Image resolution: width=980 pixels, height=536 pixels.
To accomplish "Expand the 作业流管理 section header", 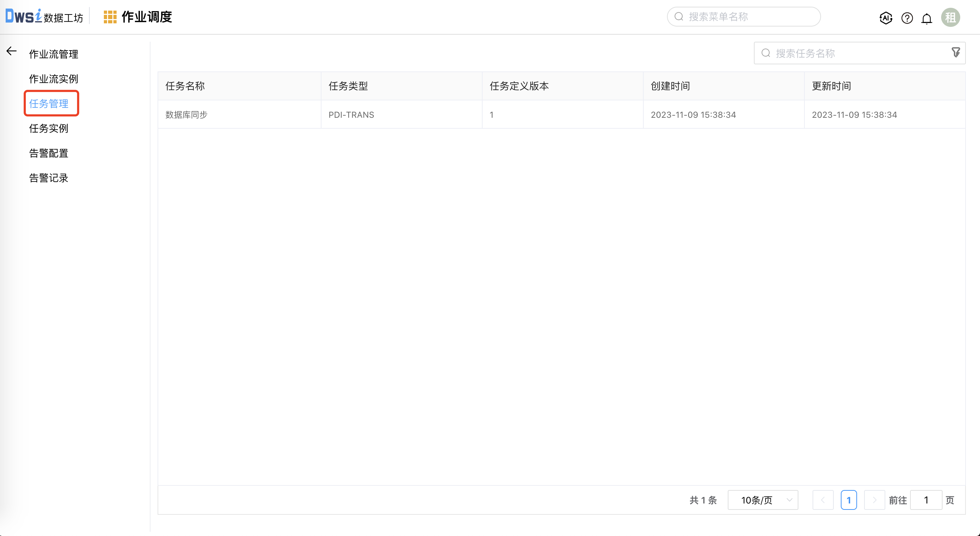I will coord(53,54).
